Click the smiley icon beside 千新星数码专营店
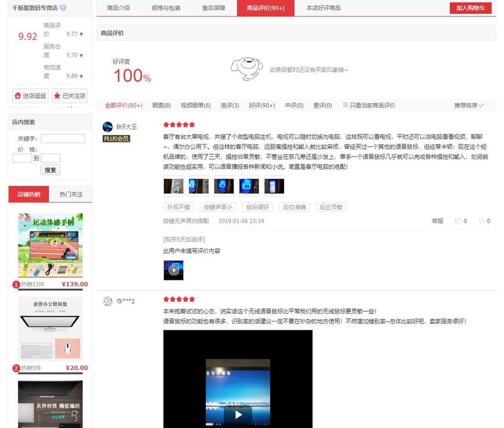 63,8
